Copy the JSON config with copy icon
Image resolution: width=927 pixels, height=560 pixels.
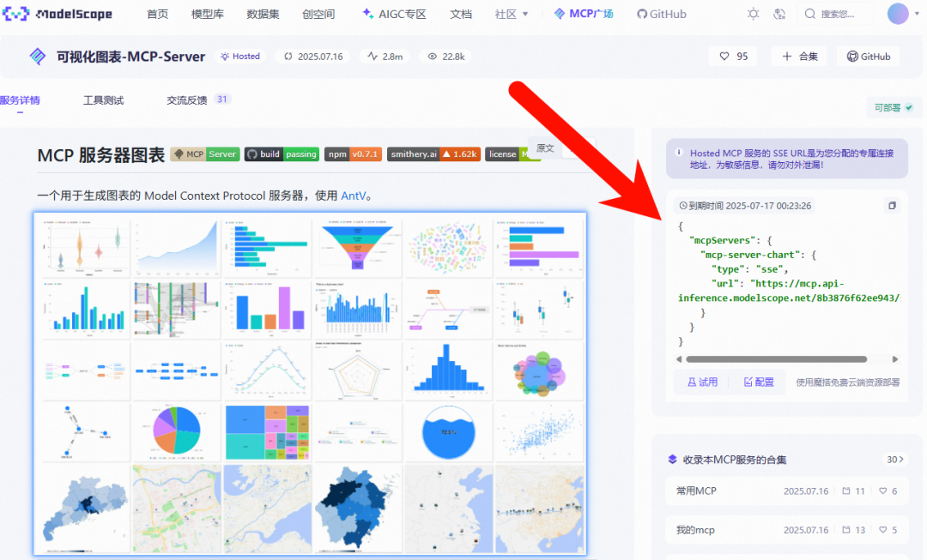(892, 206)
